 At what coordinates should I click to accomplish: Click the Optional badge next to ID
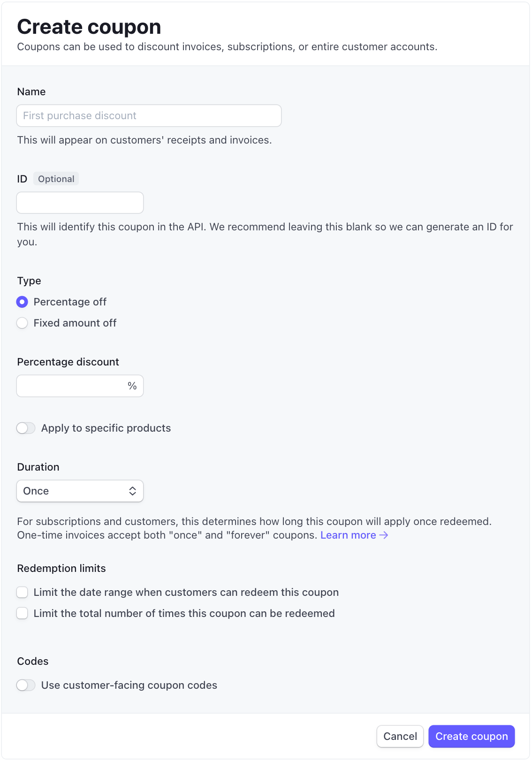pos(56,179)
